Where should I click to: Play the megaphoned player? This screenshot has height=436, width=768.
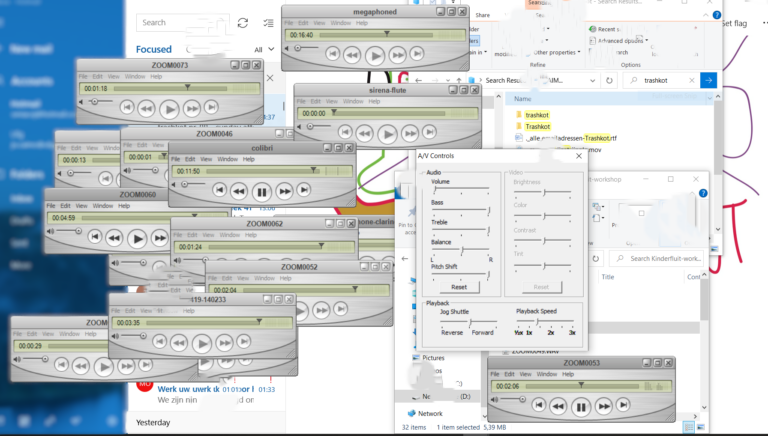(375, 56)
